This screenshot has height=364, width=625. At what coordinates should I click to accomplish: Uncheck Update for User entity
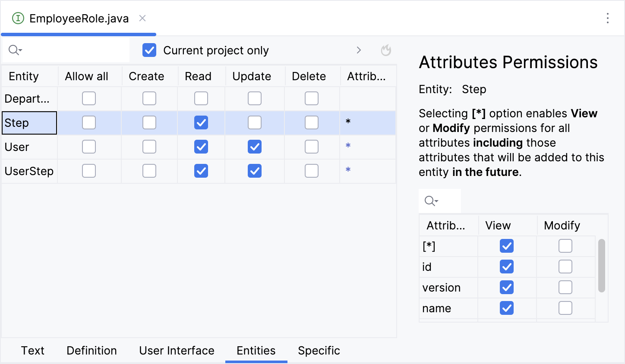tap(255, 147)
